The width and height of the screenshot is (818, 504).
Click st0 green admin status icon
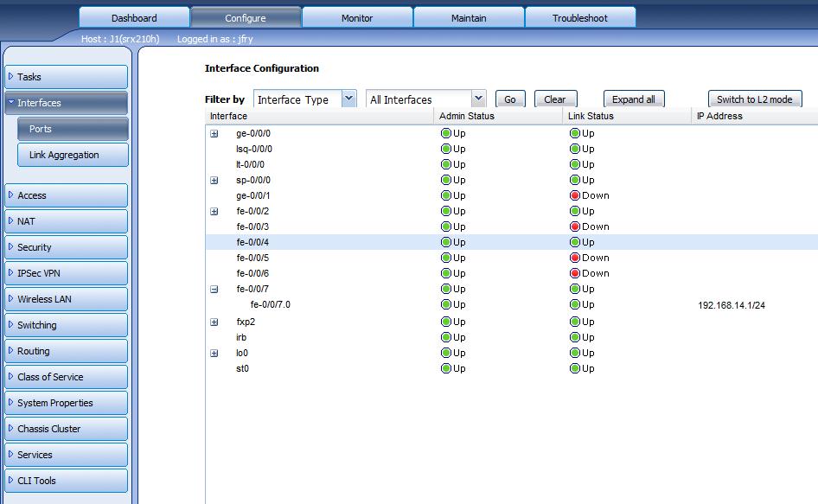446,369
